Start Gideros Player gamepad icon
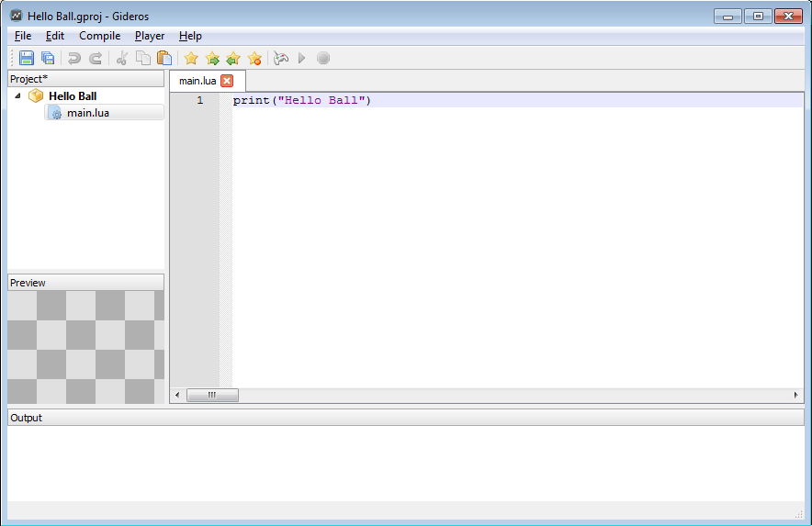812x526 pixels. pyautogui.click(x=281, y=58)
